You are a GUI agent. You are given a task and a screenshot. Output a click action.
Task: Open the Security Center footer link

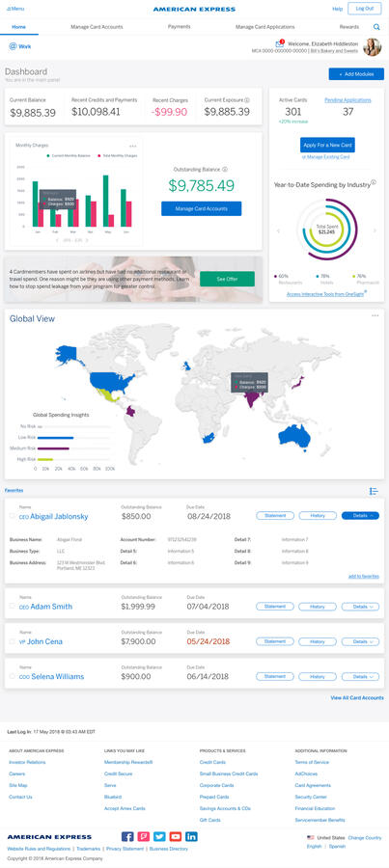point(310,797)
